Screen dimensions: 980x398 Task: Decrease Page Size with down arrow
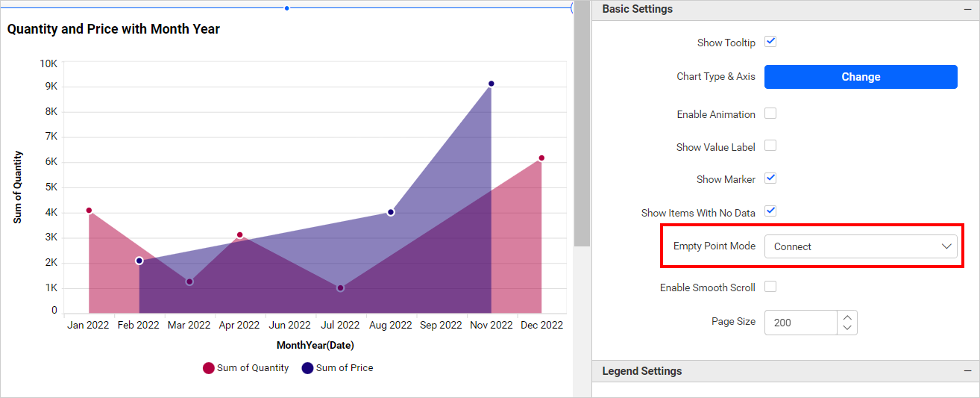[x=847, y=328]
